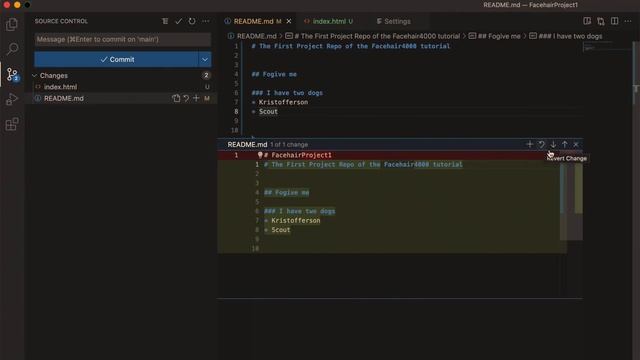Click '## Fogive me' heading in editor

(x=274, y=74)
